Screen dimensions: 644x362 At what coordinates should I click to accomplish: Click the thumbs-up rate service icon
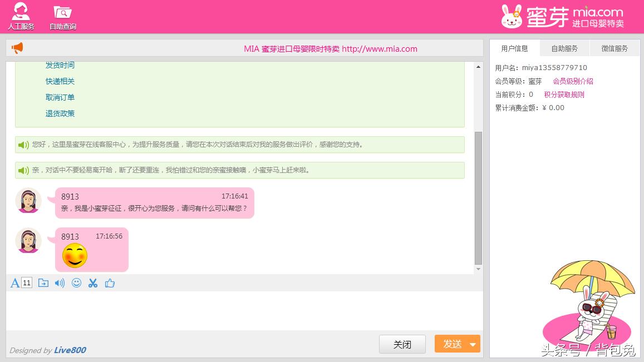[110, 283]
